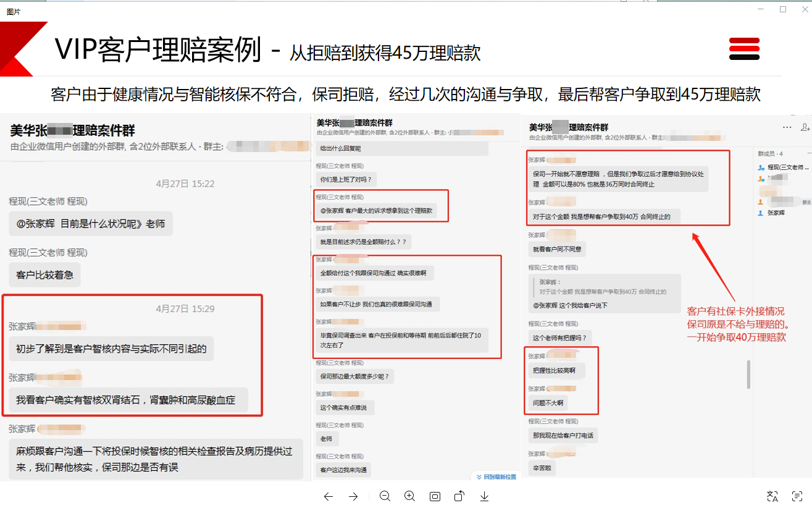The width and height of the screenshot is (812, 508).
Task: Click the message 这个老师有把握吗？
Action: (x=560, y=337)
